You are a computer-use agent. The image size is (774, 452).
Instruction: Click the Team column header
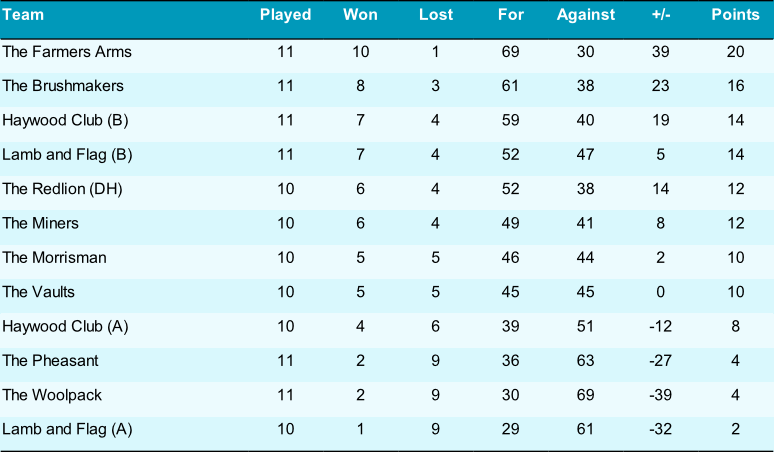[23, 15]
